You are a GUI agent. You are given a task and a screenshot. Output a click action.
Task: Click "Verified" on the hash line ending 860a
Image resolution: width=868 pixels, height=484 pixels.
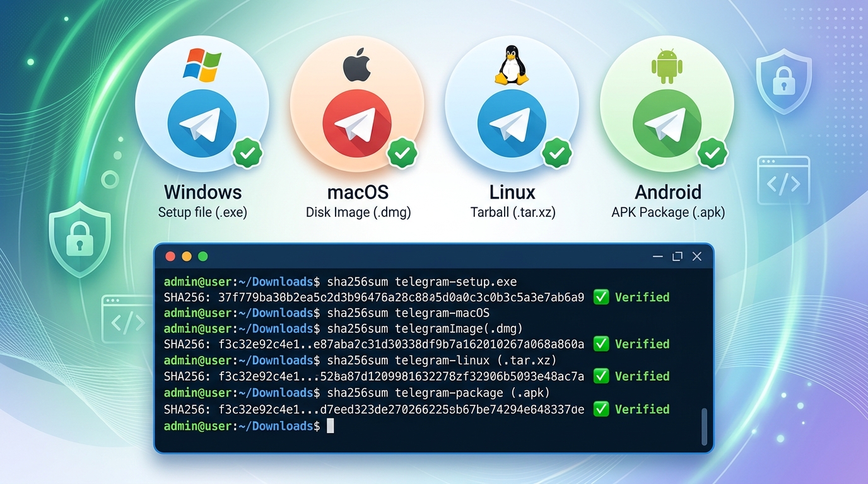click(x=642, y=343)
